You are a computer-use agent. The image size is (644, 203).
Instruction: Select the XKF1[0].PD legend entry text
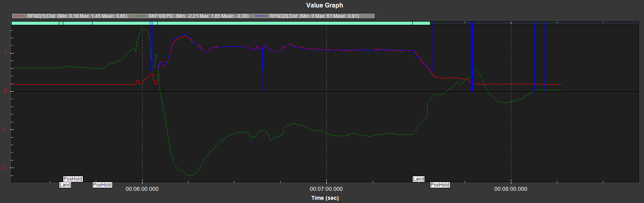(198, 16)
